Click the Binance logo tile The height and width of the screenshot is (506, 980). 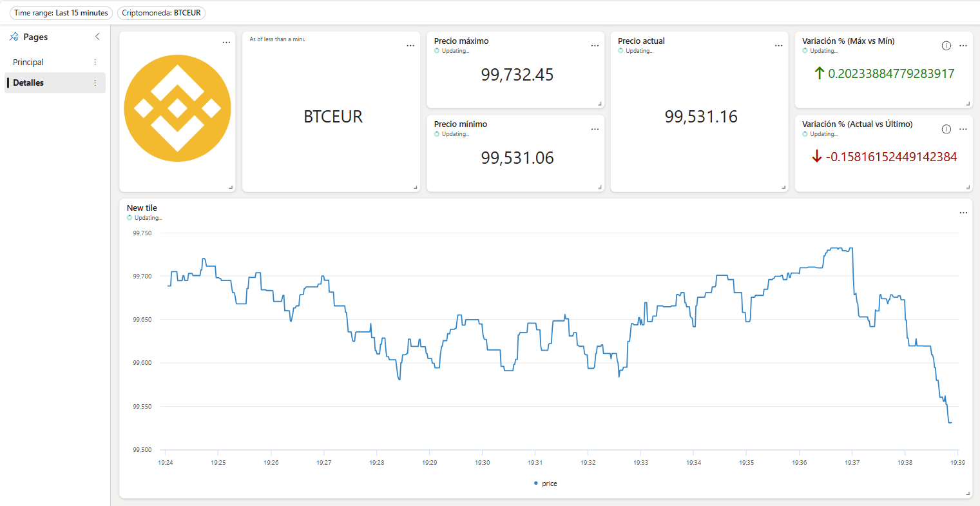(177, 108)
